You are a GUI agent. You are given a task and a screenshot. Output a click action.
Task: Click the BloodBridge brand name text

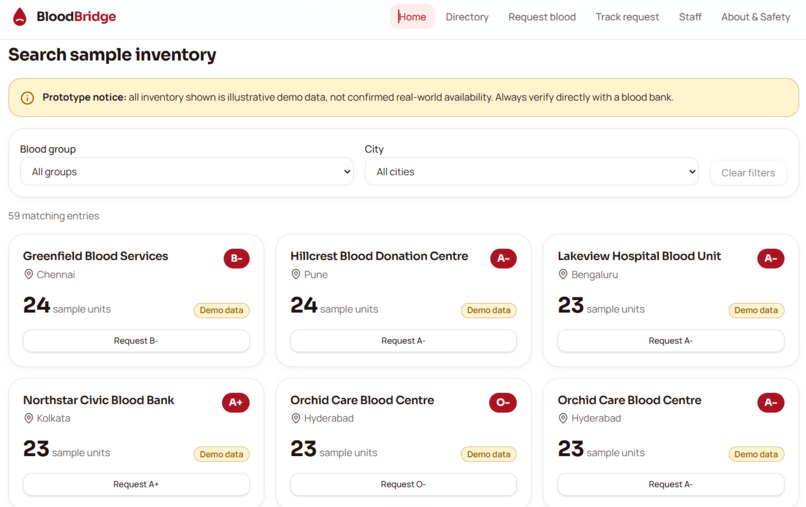[x=76, y=17]
